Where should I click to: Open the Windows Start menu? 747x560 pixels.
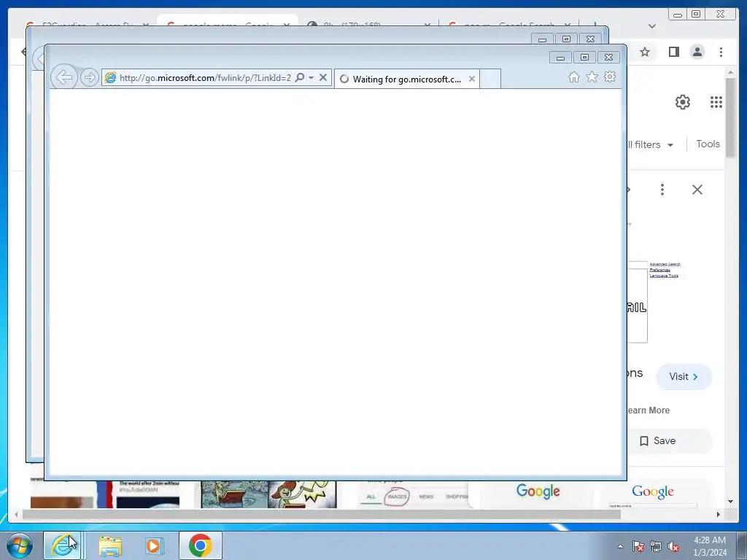(x=20, y=545)
